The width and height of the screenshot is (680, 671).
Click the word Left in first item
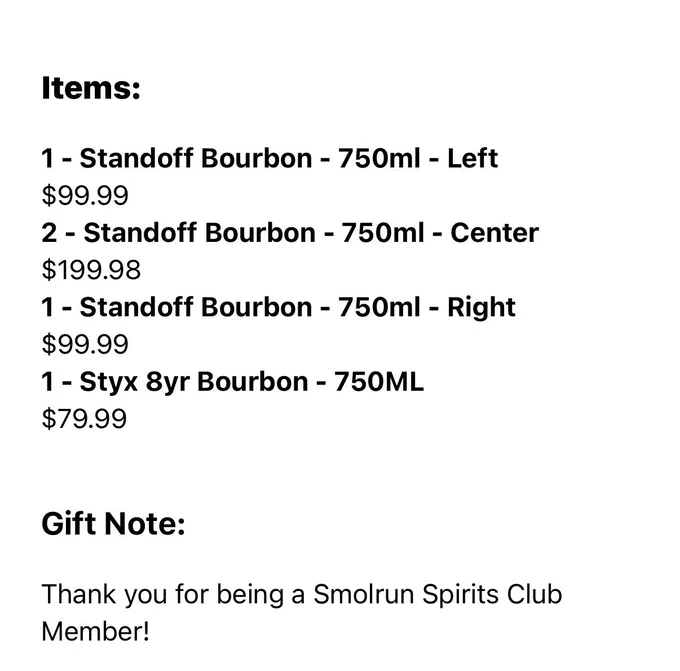point(472,158)
